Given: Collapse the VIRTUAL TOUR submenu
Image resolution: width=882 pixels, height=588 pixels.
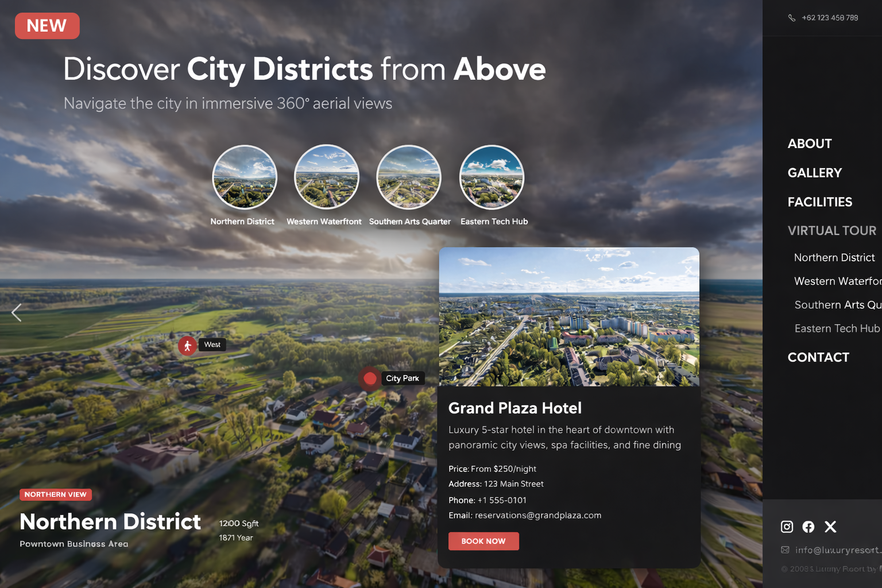Looking at the screenshot, I should (832, 231).
